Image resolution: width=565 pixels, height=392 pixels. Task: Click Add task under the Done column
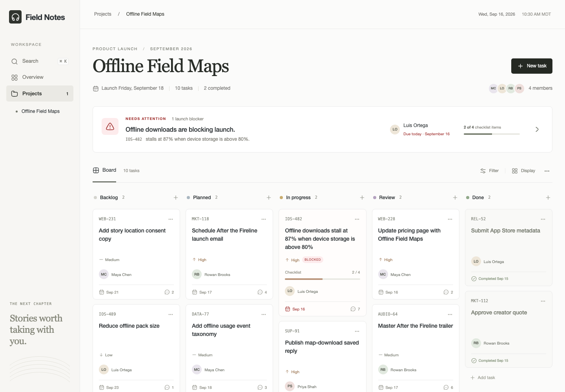click(x=483, y=377)
